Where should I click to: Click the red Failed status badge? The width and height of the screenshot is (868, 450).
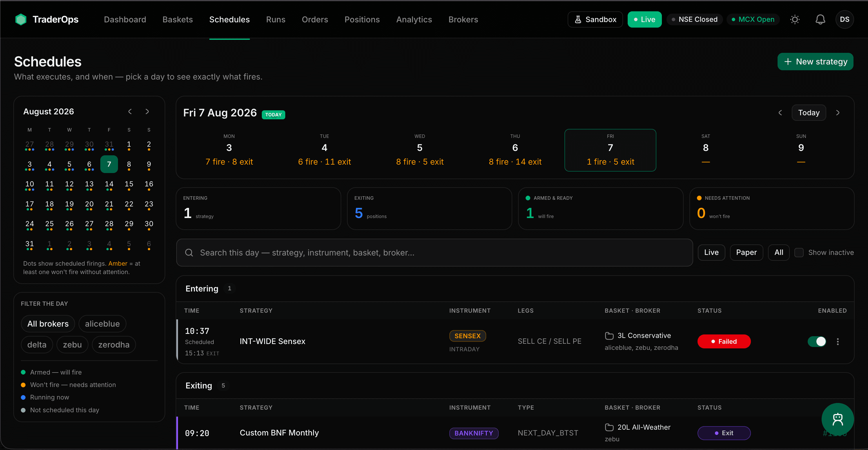click(724, 342)
